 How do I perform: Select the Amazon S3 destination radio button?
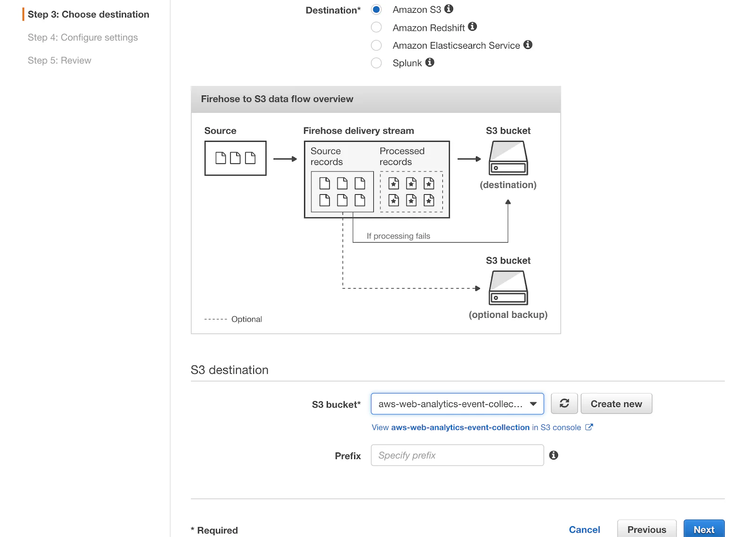376,9
